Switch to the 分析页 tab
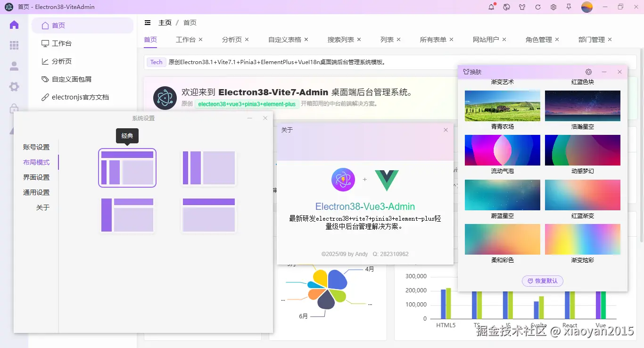644x348 pixels. coord(231,39)
